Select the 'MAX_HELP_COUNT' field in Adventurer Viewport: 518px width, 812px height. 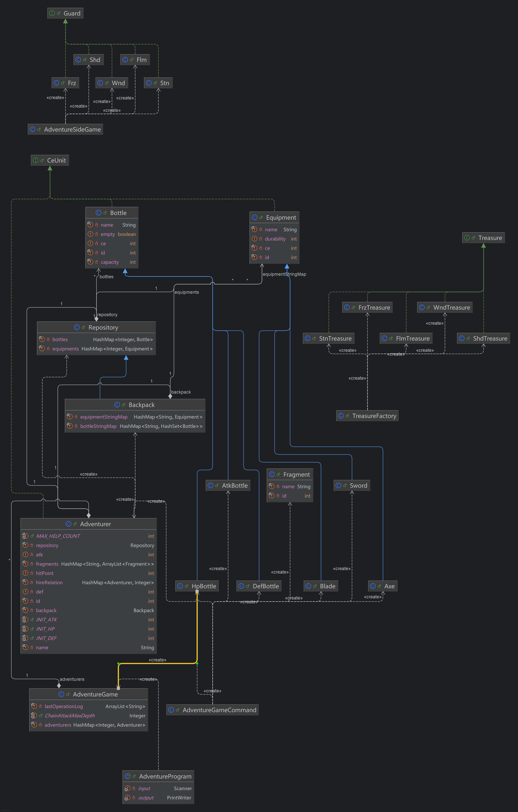point(88,536)
